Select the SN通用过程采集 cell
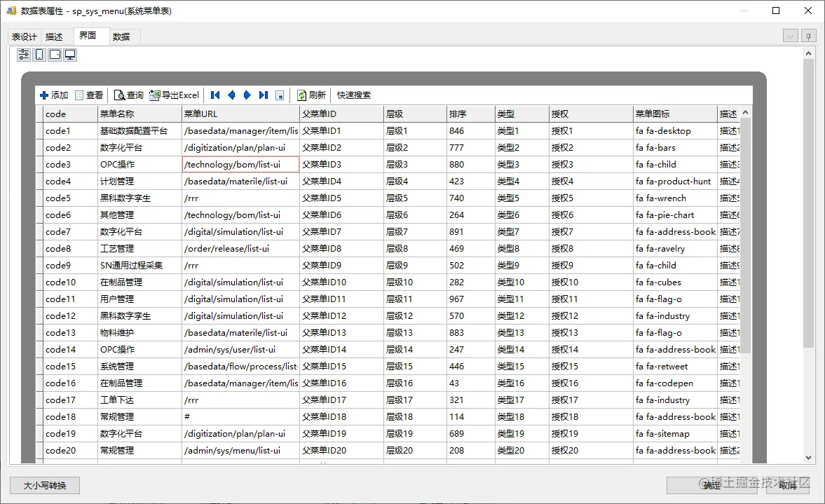 point(140,266)
